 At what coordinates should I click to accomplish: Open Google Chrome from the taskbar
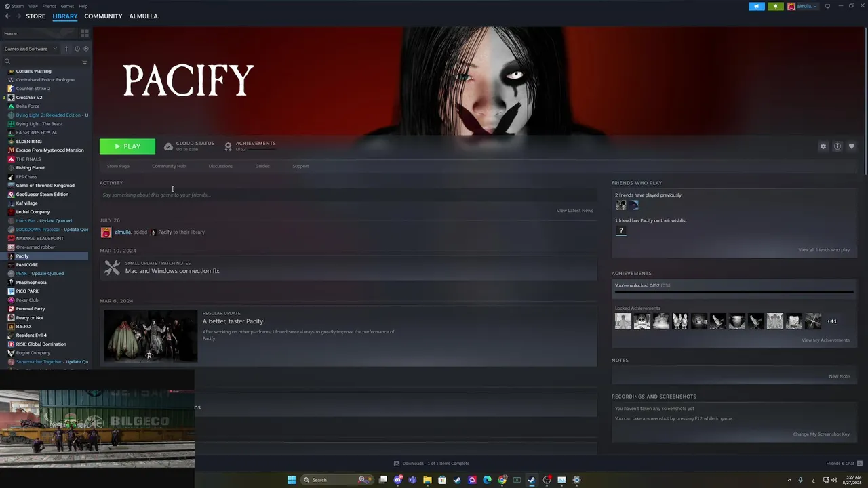click(x=502, y=480)
